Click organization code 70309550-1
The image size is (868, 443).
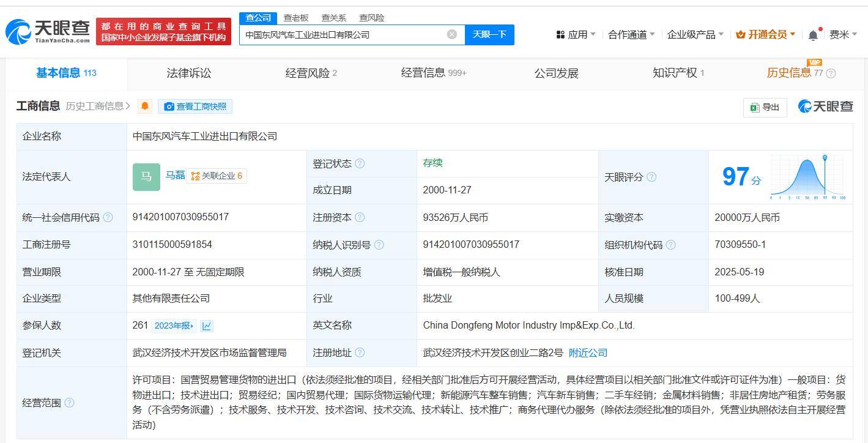tap(740, 244)
